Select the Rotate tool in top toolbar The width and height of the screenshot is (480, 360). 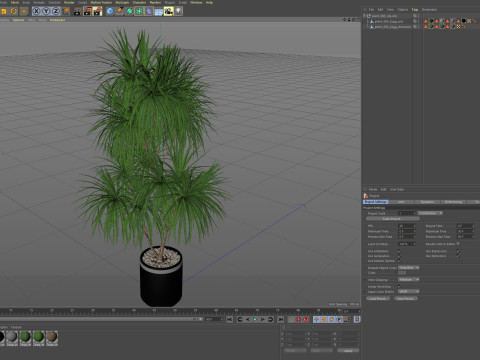point(14,11)
